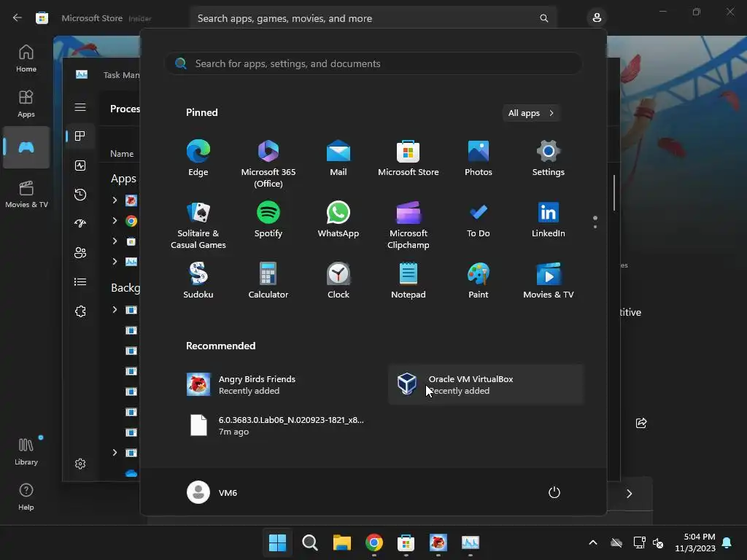
Task: Open the Sudoku game
Action: tap(198, 281)
